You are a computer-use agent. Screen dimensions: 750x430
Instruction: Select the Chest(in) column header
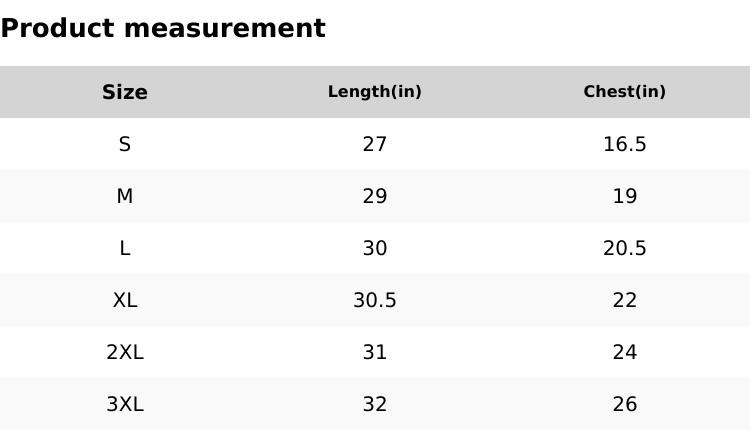click(625, 91)
